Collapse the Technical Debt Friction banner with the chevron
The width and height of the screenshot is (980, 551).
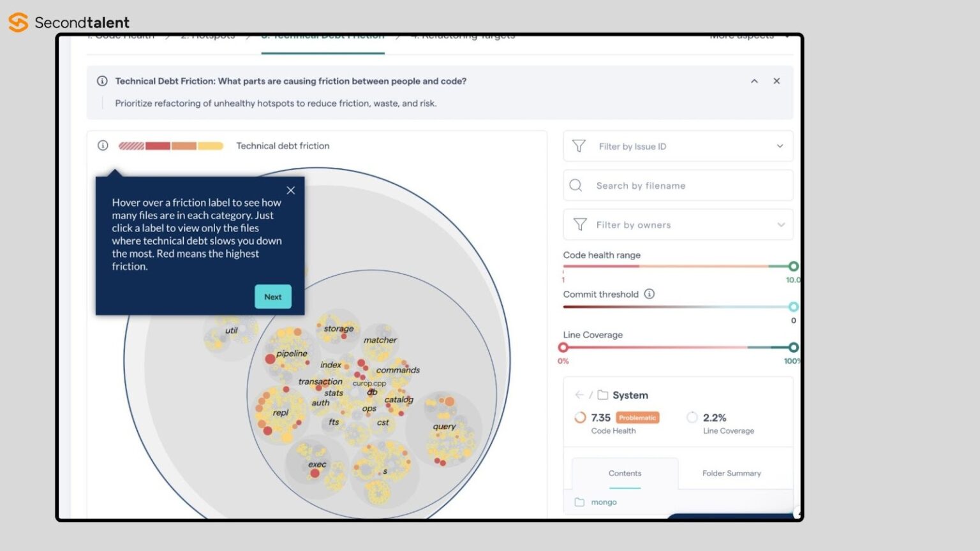(754, 81)
